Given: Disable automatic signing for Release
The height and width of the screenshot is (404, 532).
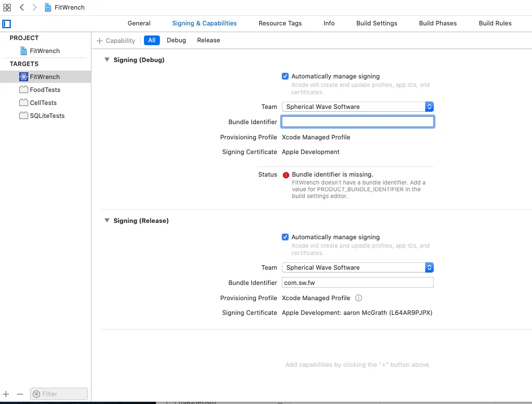Looking at the screenshot, I should point(285,237).
